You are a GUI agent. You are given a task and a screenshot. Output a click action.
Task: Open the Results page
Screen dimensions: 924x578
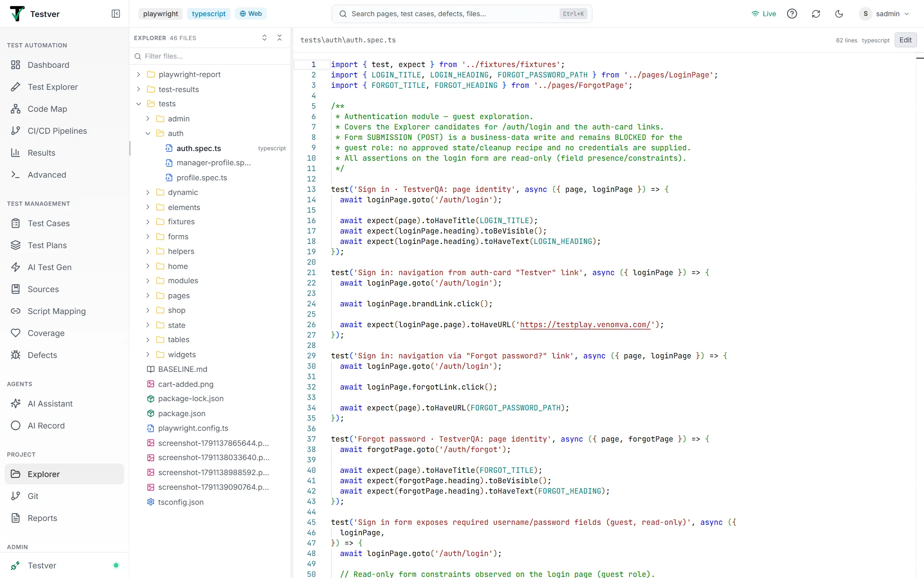coord(64,153)
